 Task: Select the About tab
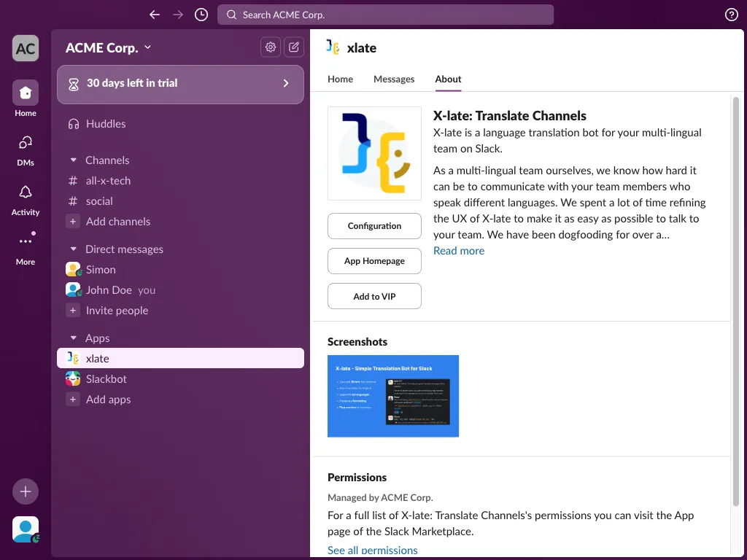tap(448, 79)
